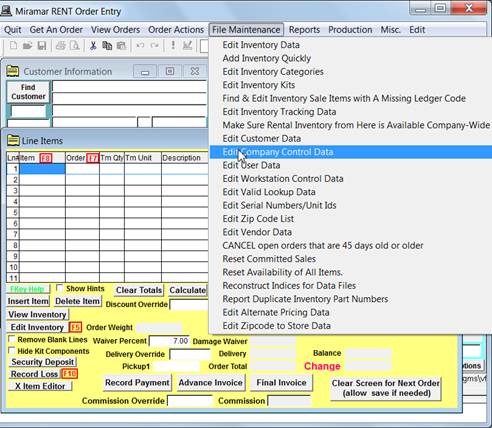Choose Reset Committed Sales menu entry
Viewport: 492px width, 428px height.
[x=351, y=259]
